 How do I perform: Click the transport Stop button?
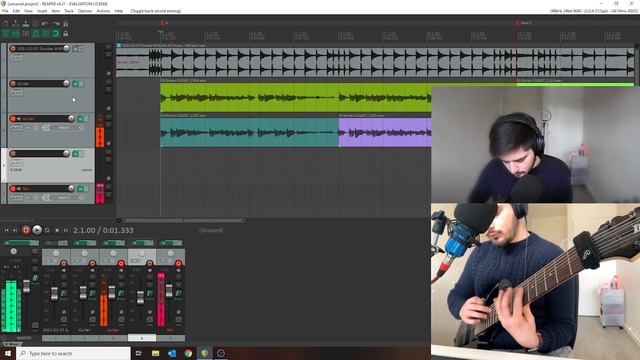pos(57,231)
